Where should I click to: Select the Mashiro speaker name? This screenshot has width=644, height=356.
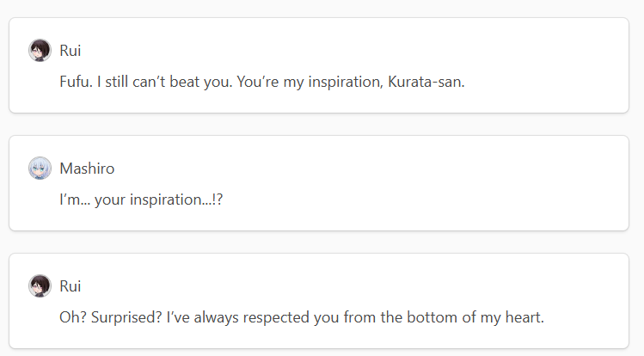[x=87, y=168]
